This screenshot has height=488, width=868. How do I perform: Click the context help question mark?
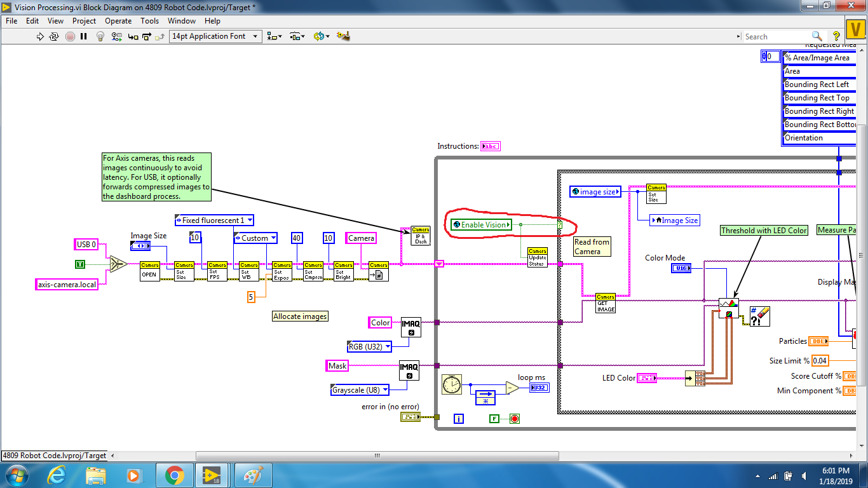(x=836, y=36)
